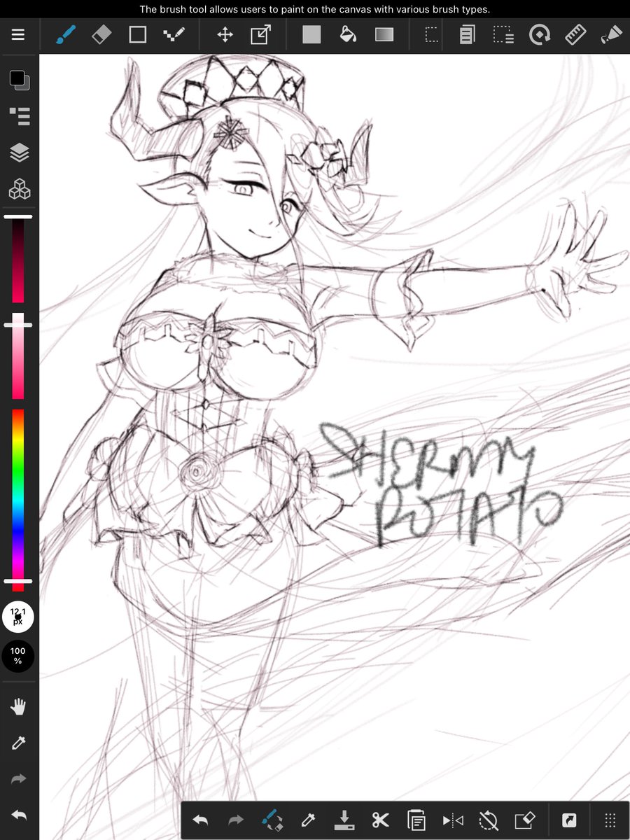
Task: Tap the rotate canvas icon
Action: [539, 34]
